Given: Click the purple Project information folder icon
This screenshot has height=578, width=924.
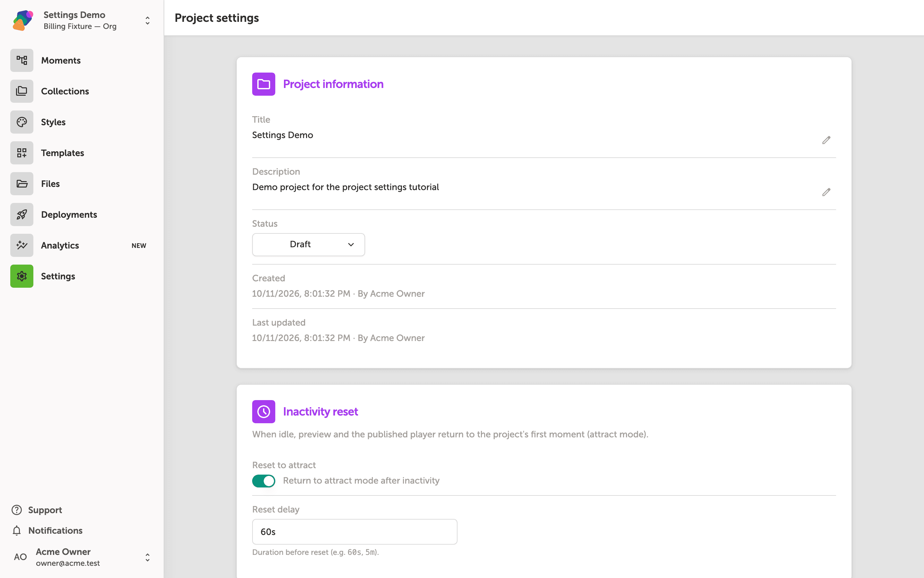Looking at the screenshot, I should point(263,84).
